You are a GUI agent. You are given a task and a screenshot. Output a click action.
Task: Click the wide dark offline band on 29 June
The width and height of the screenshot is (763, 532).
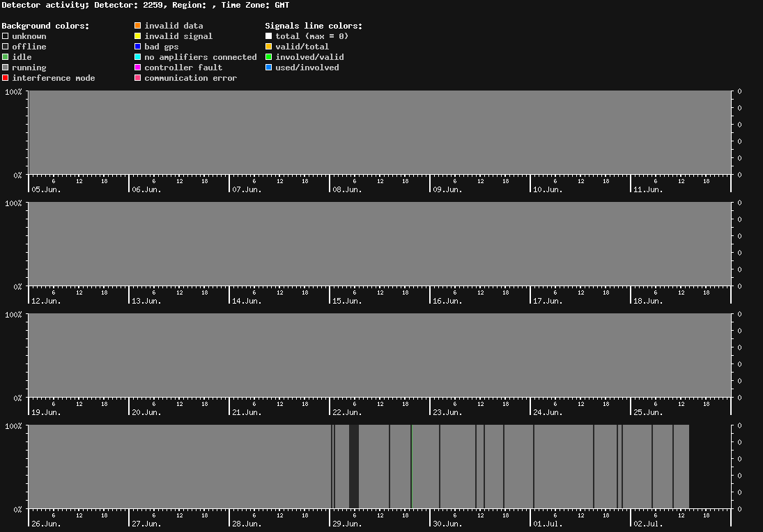tap(354, 467)
